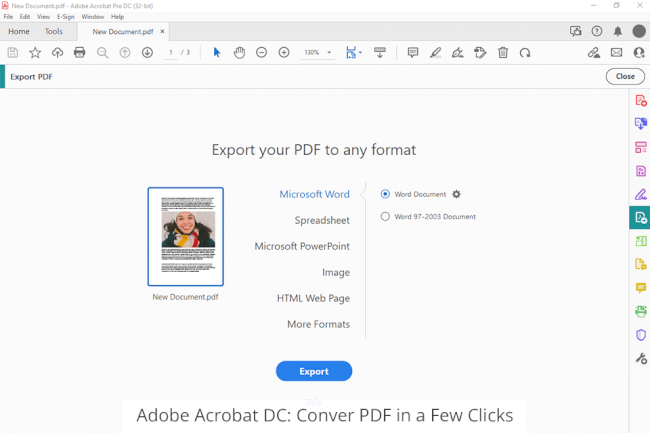The height and width of the screenshot is (433, 650).
Task: Select the Word Document radio option
Action: [385, 194]
